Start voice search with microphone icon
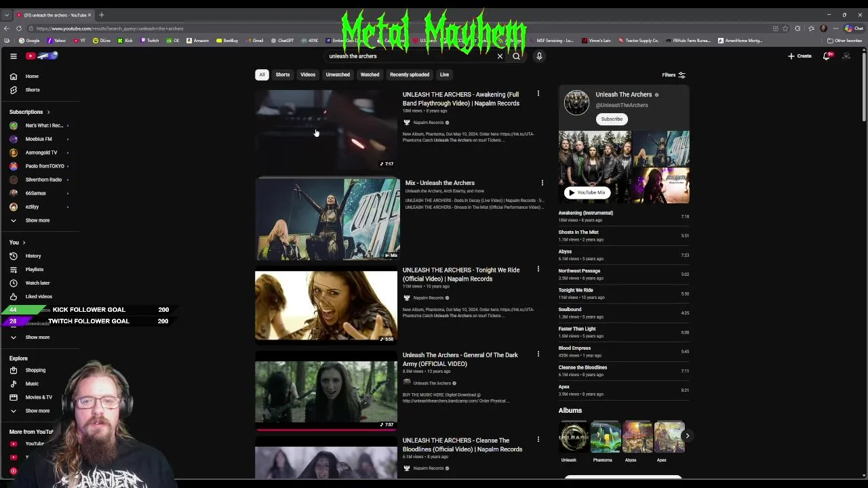This screenshot has width=868, height=488. [x=539, y=56]
